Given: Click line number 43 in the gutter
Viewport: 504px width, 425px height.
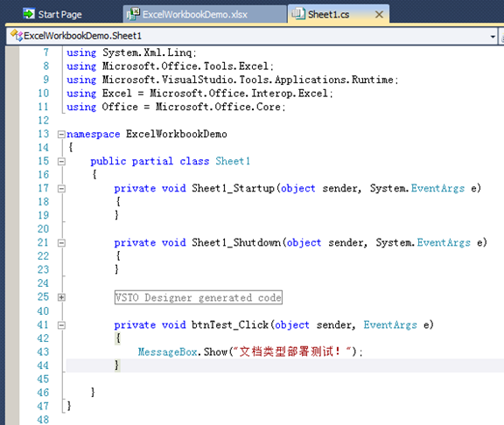Looking at the screenshot, I should coord(43,352).
